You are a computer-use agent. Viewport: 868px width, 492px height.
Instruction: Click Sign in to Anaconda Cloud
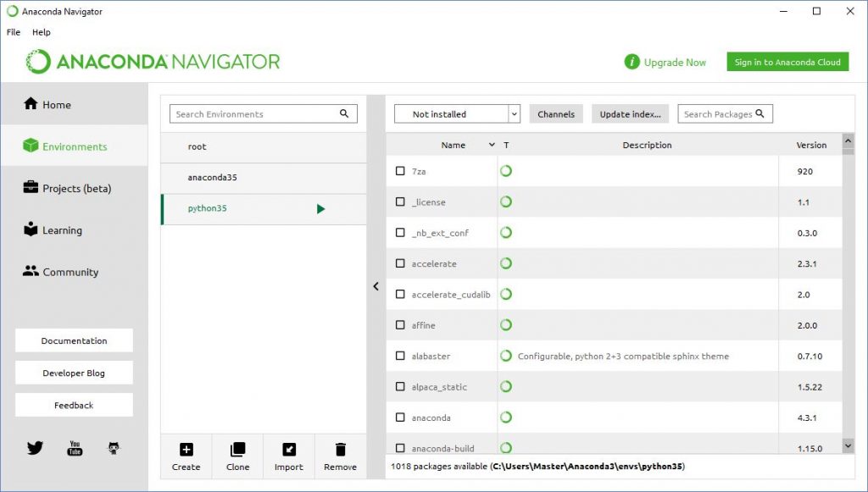tap(787, 62)
